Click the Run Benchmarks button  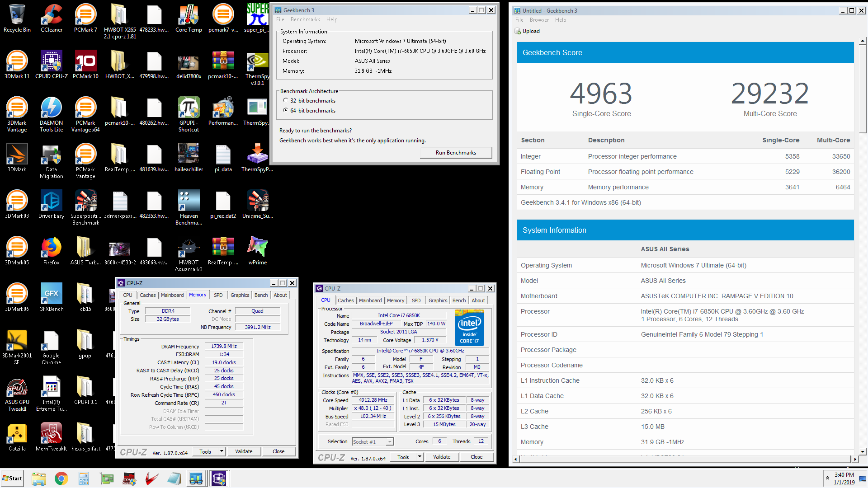tap(456, 153)
